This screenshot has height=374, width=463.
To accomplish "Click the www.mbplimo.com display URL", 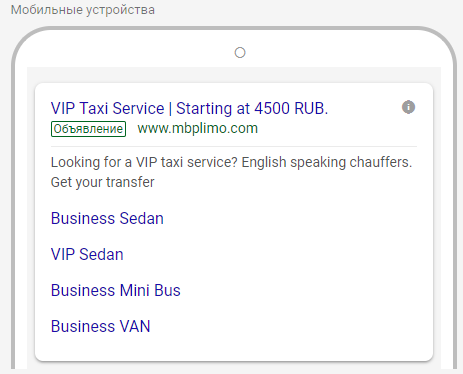I will (198, 128).
